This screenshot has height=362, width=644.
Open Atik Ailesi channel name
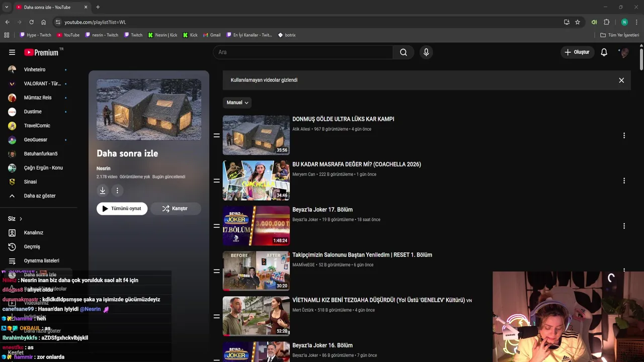(301, 129)
